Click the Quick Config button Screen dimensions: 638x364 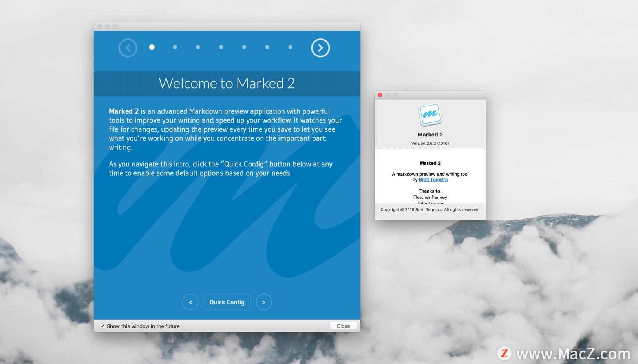coord(227,302)
